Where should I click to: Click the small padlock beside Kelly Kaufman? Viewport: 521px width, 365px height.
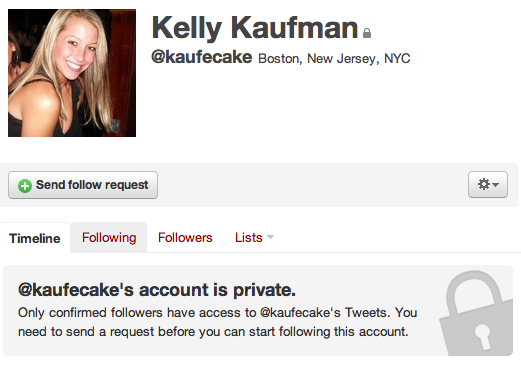tap(367, 33)
